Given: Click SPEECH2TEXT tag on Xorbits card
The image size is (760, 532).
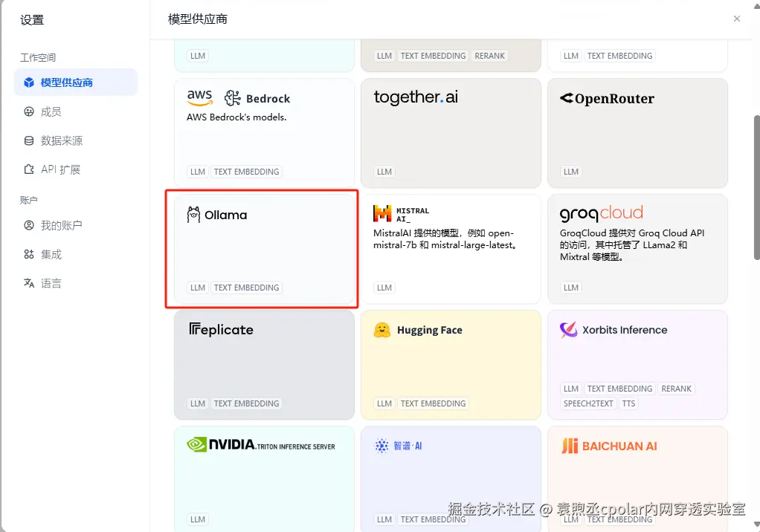Looking at the screenshot, I should pyautogui.click(x=588, y=403).
